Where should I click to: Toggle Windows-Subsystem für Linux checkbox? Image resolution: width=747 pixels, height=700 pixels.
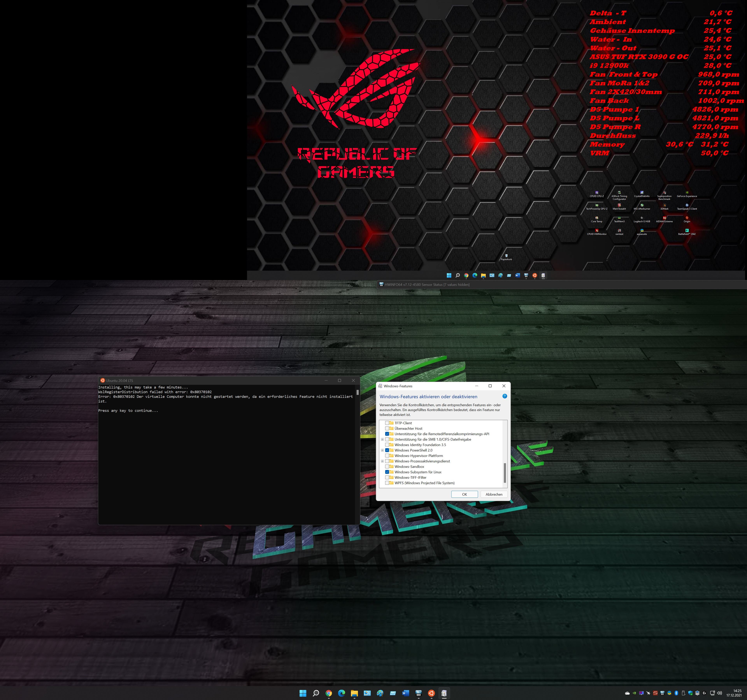coord(387,472)
